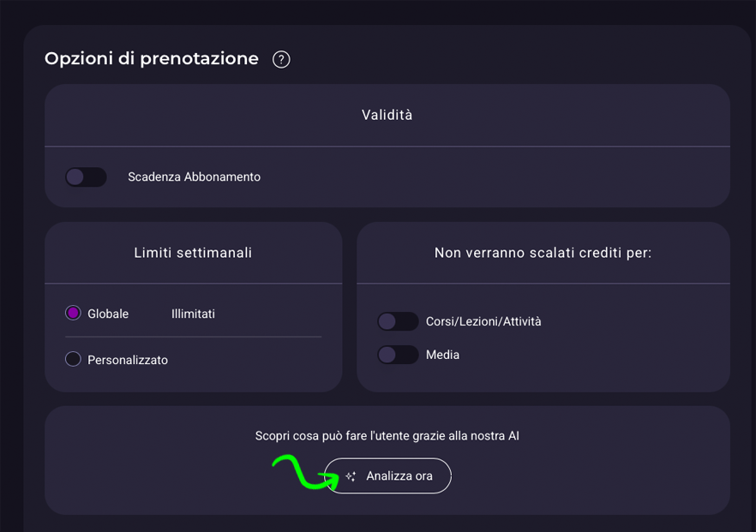Click the Limiti settimanali heading
Viewport: 756px width, 532px height.
[x=193, y=253]
